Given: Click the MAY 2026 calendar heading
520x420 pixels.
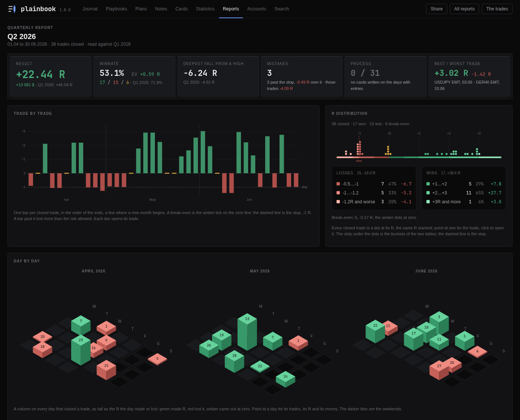Looking at the screenshot, I should coord(260,271).
